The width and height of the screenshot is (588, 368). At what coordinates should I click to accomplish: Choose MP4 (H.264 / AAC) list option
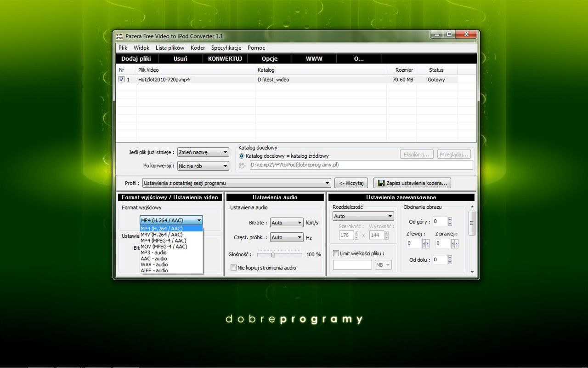pos(171,229)
